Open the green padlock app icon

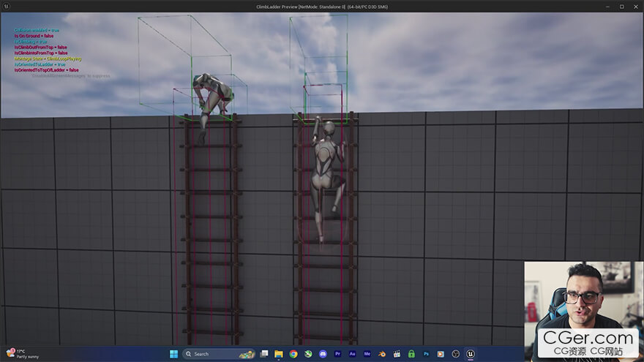pyautogui.click(x=411, y=354)
